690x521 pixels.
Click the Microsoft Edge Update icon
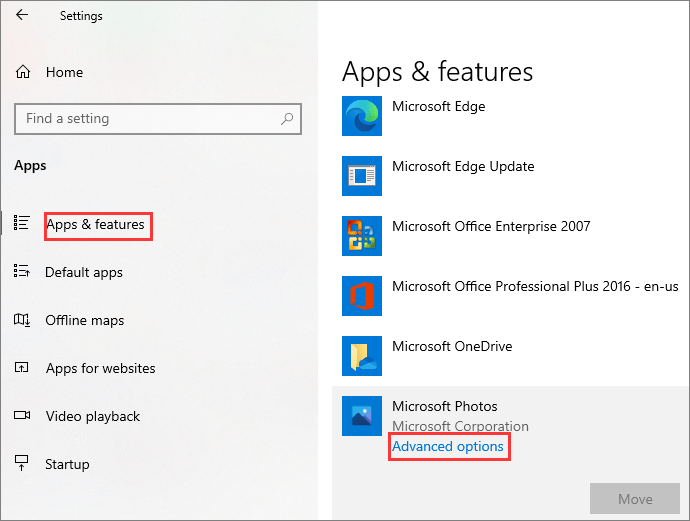point(361,176)
